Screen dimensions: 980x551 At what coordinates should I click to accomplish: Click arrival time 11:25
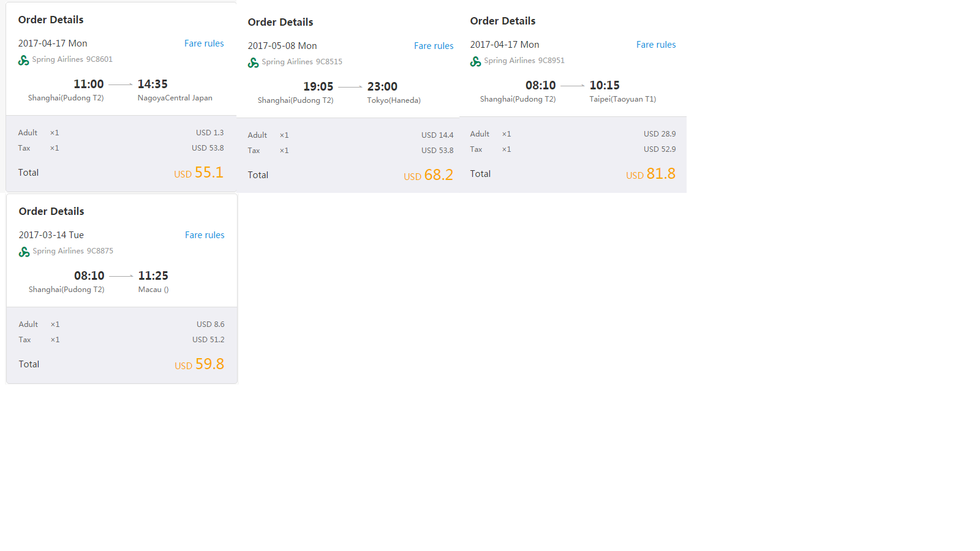153,275
